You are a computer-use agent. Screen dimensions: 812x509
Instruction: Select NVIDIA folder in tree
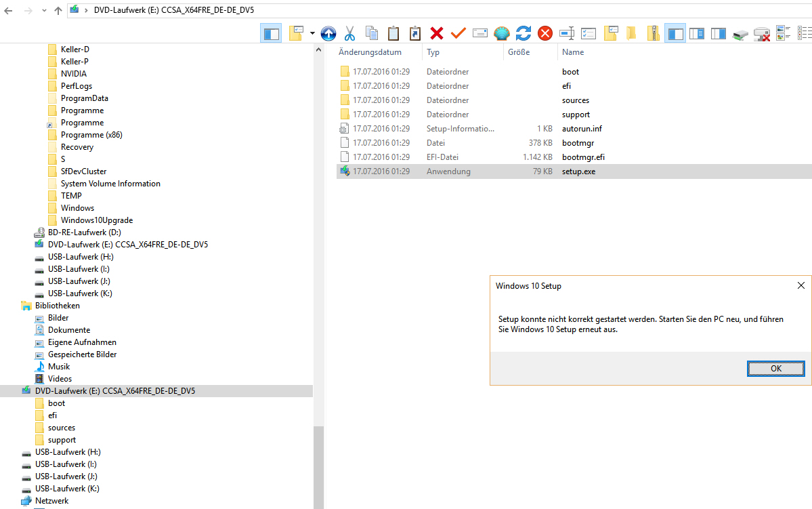(73, 74)
